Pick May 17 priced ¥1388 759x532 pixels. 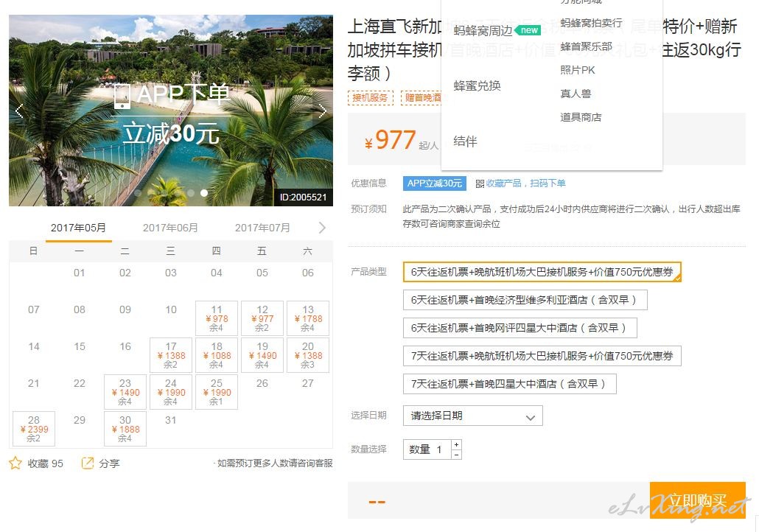(x=171, y=355)
